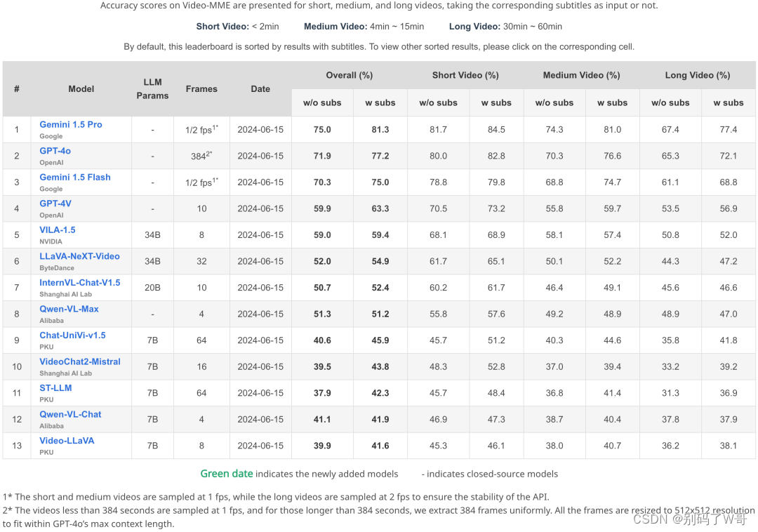Screen dimensions: 758x532
Task: Open the GPT-4o model link
Action: click(55, 151)
